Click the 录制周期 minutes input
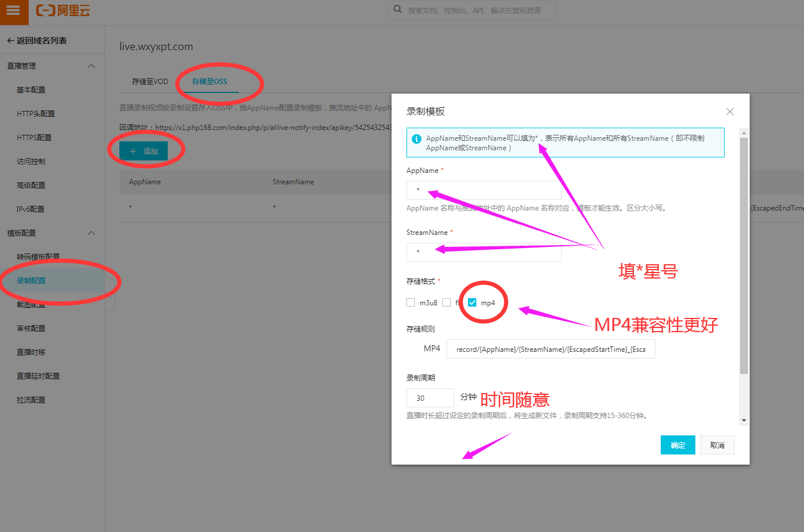Screen dimensions: 804x532 click(x=430, y=398)
